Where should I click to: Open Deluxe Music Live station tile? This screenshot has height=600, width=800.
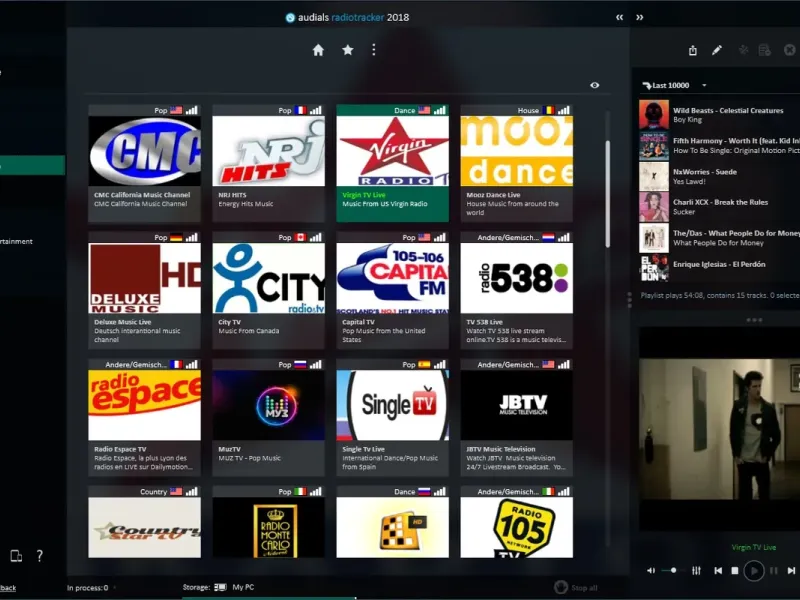tap(144, 290)
